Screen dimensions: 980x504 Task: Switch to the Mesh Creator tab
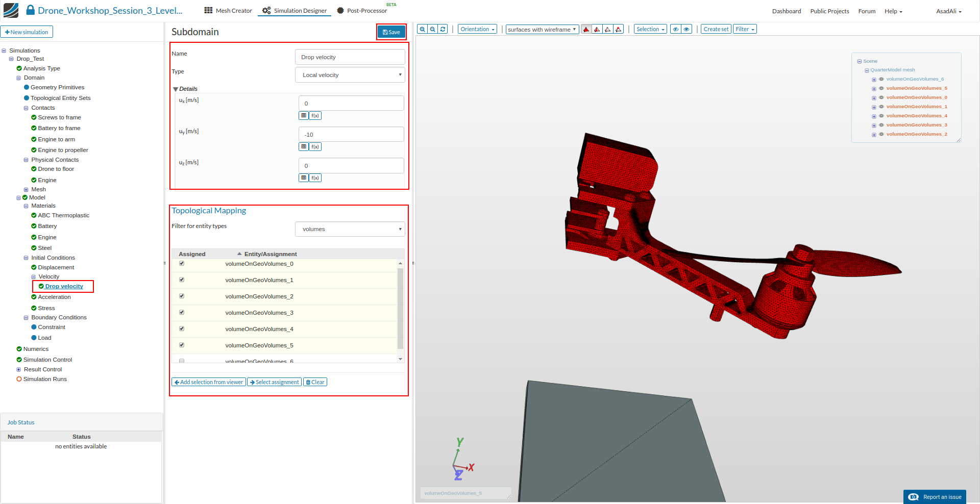[228, 11]
